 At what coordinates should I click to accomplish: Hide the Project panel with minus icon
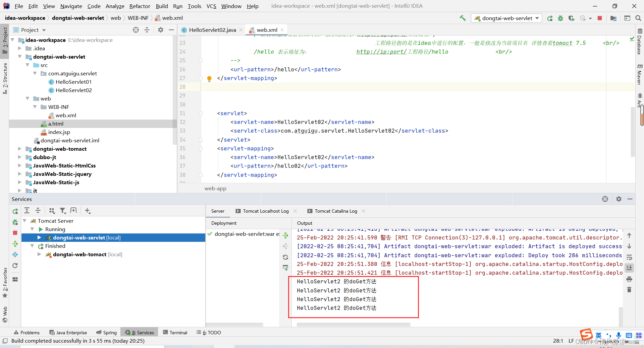(171, 30)
